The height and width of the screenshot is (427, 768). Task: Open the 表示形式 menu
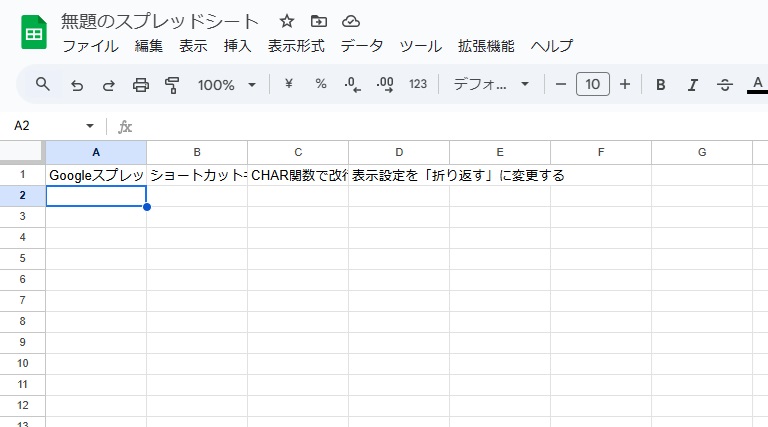click(296, 46)
